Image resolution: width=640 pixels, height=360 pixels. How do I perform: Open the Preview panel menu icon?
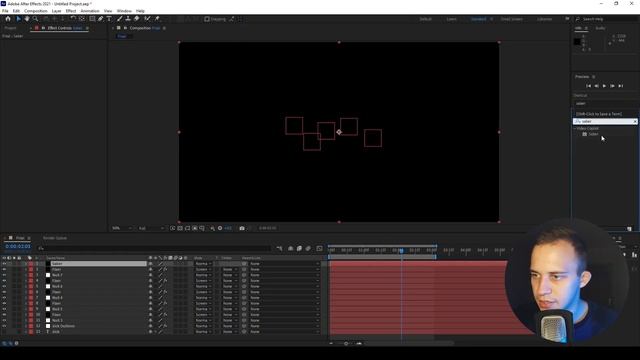(x=594, y=77)
